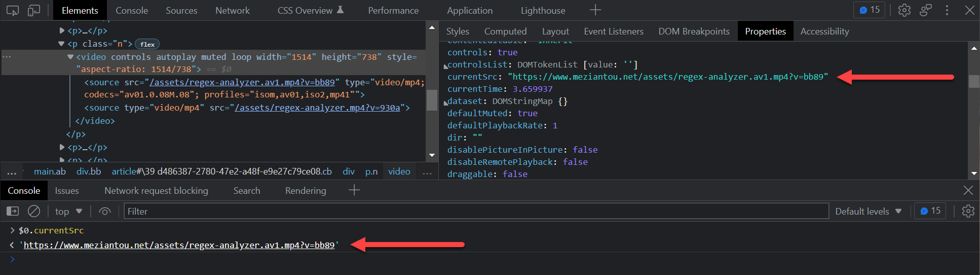Expand the controlsList property

(446, 65)
